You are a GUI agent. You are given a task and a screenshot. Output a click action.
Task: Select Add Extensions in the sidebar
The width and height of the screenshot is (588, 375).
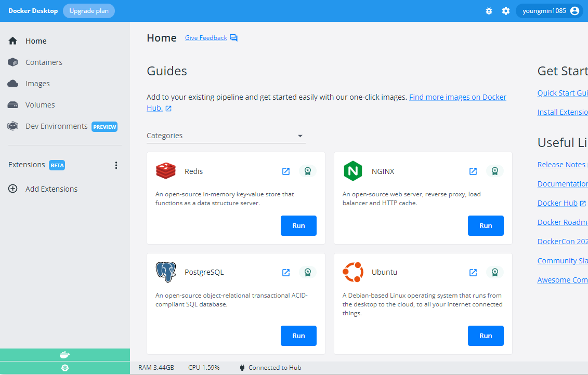(x=51, y=189)
